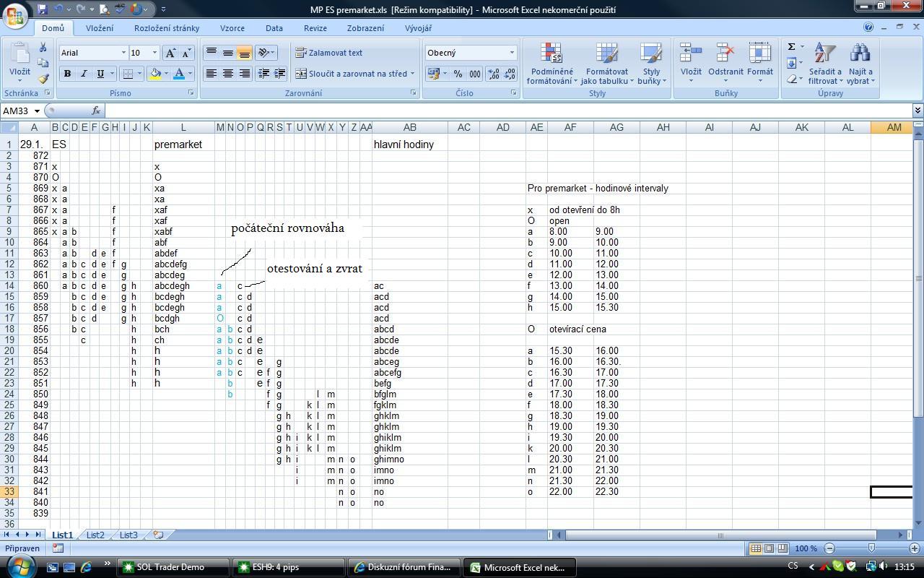Click the zoom slider handle in status bar
The width and height of the screenshot is (924, 578).
point(871,548)
